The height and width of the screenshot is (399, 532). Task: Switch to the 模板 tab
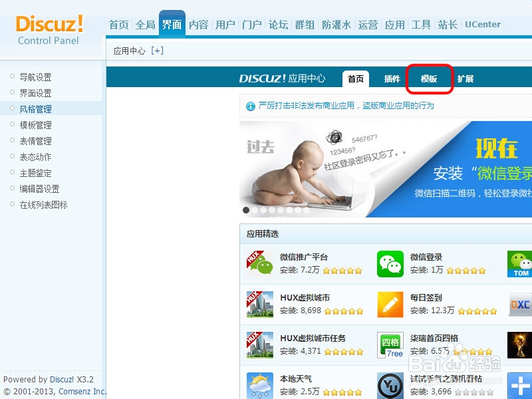click(429, 78)
